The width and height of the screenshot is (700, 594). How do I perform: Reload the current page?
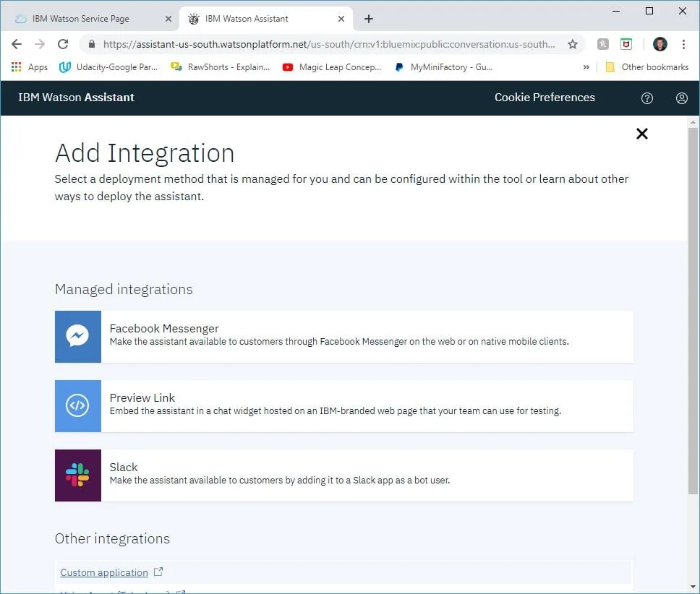point(63,44)
